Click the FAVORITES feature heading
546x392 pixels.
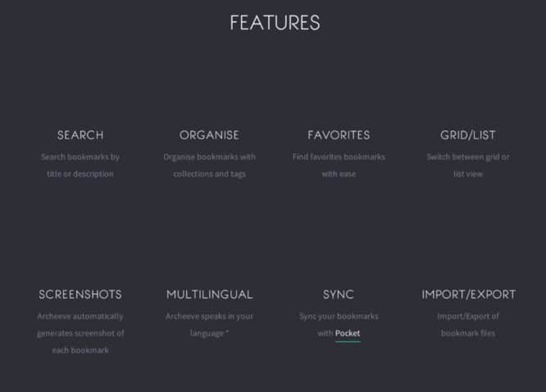[339, 135]
